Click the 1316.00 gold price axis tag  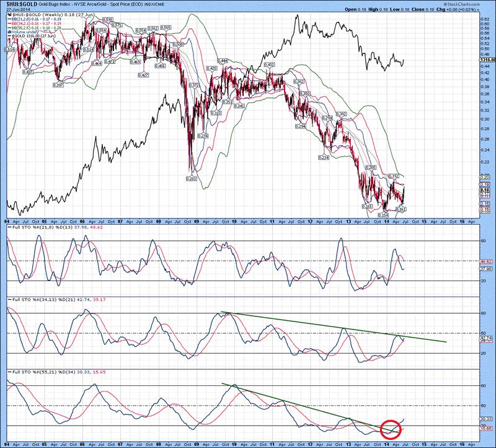tap(487, 60)
